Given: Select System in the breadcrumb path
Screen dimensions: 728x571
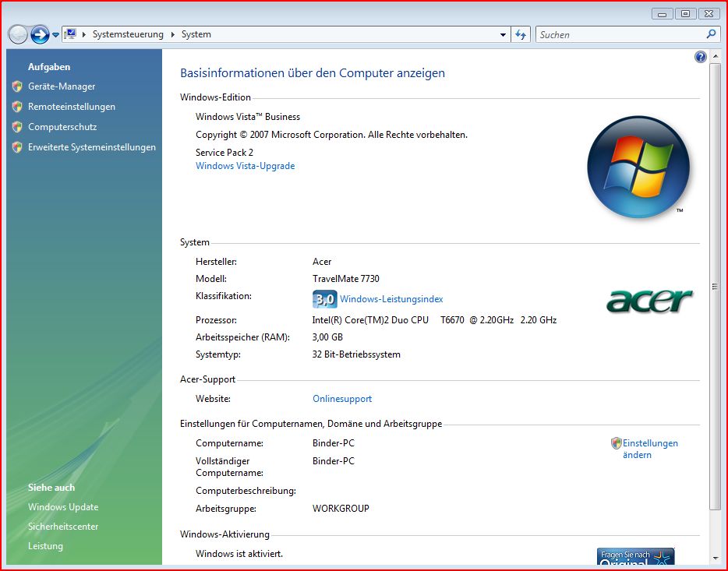Looking at the screenshot, I should pos(196,34).
